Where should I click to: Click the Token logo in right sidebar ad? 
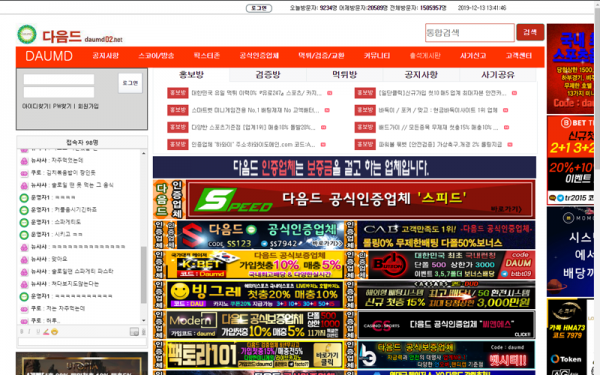566,359
